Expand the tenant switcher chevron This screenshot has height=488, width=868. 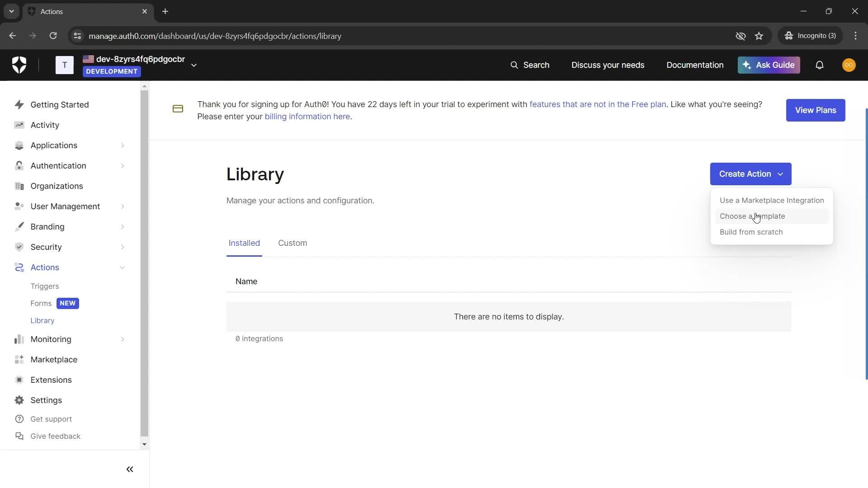pyautogui.click(x=194, y=66)
